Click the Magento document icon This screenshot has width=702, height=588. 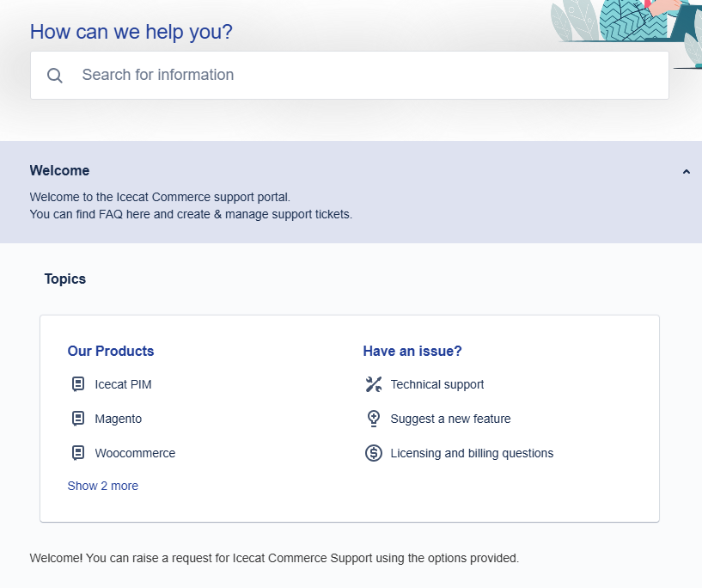[78, 419]
